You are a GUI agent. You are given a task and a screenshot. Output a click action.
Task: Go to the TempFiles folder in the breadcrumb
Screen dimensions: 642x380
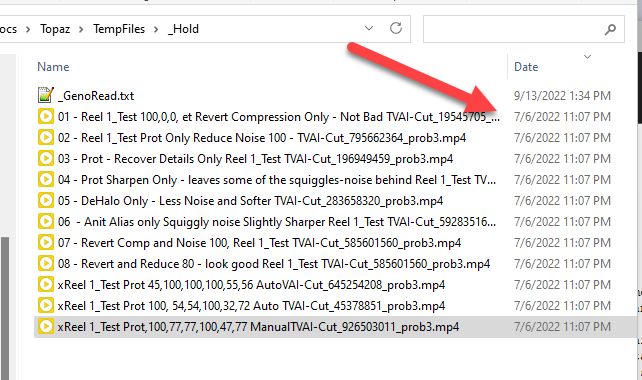(119, 29)
